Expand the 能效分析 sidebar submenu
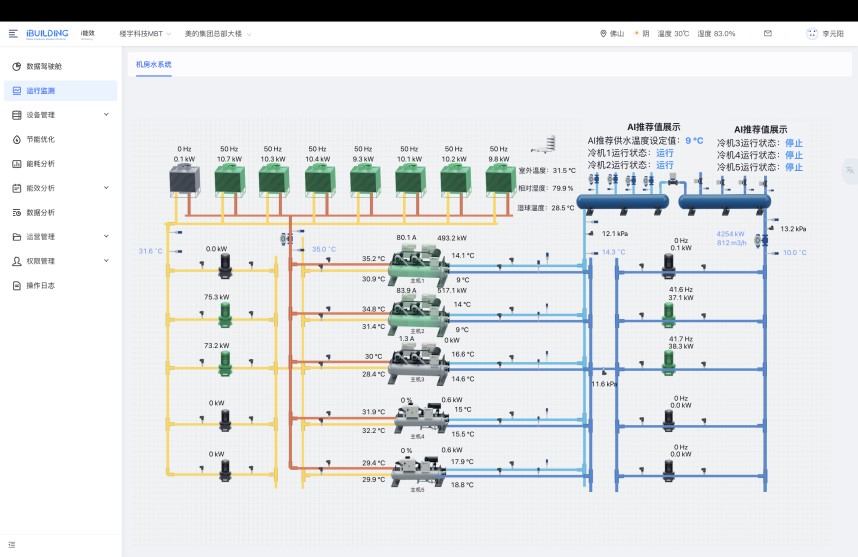 point(106,188)
